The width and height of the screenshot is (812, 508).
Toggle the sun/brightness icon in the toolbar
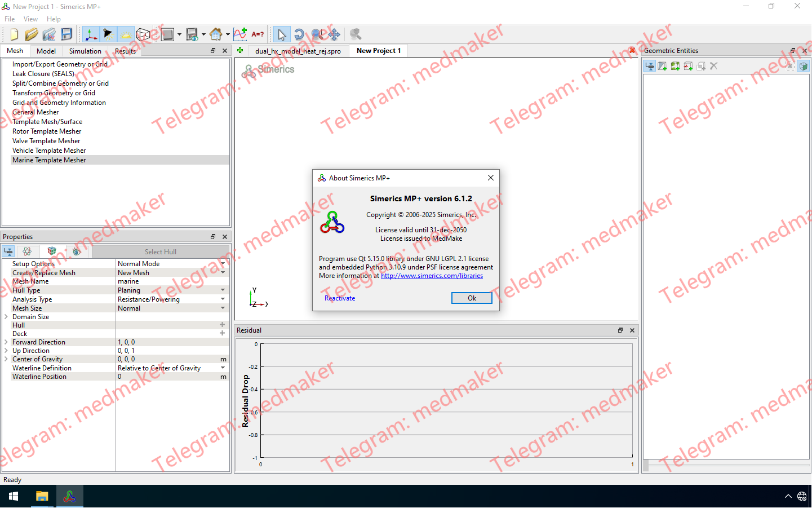tap(126, 34)
